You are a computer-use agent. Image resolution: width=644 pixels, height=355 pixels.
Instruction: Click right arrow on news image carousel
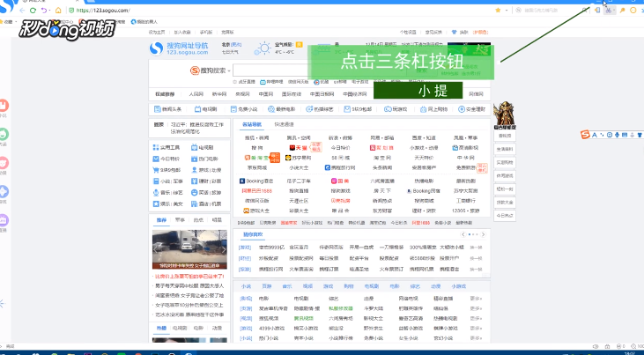tap(224, 249)
